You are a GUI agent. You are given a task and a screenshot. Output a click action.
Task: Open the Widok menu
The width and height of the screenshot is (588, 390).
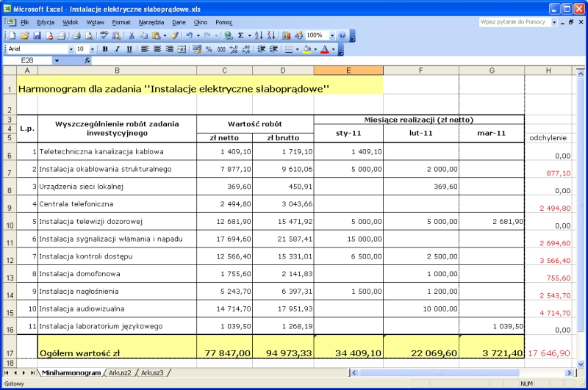pos(70,23)
